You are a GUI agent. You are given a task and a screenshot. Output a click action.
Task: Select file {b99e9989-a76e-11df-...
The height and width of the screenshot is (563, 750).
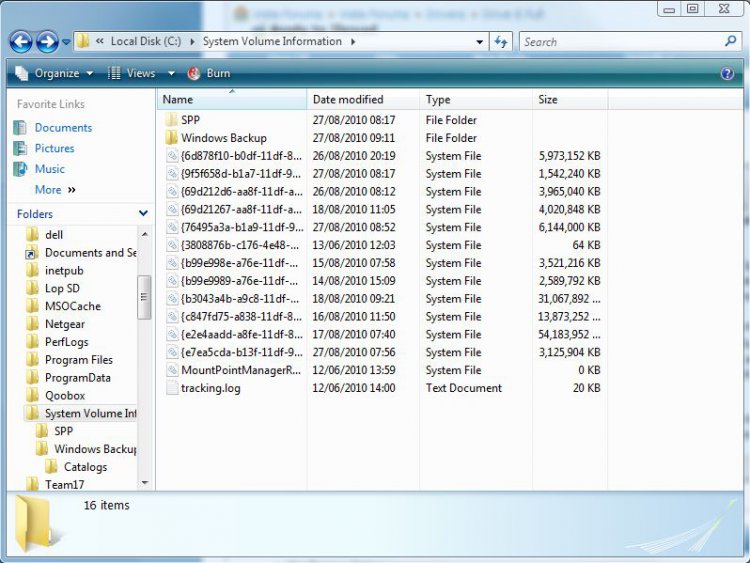[240, 281]
